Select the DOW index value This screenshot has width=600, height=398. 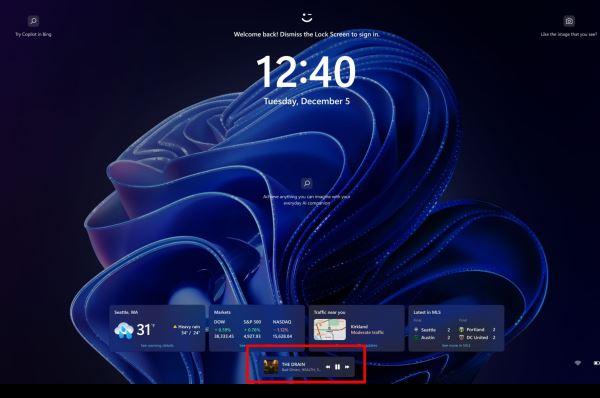pos(224,336)
